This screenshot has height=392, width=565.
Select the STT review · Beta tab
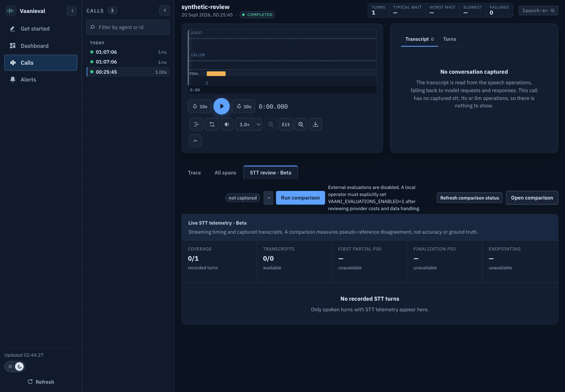271,172
